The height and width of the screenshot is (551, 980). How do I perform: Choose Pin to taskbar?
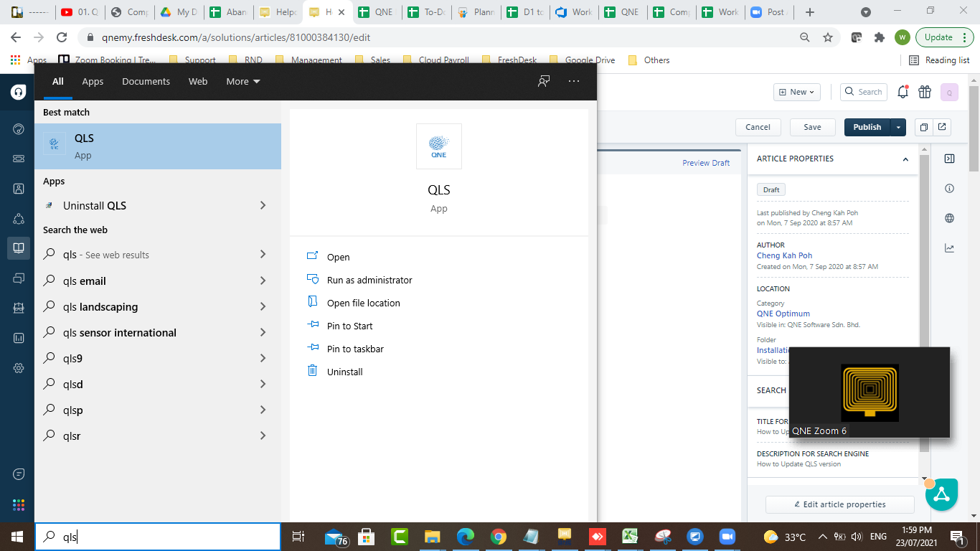point(355,349)
